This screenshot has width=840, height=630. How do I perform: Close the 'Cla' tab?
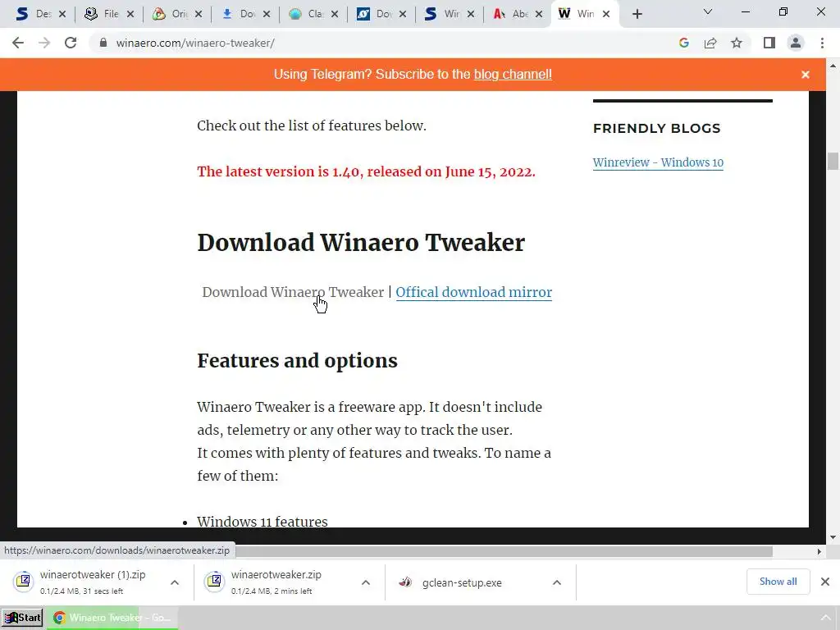(x=335, y=15)
